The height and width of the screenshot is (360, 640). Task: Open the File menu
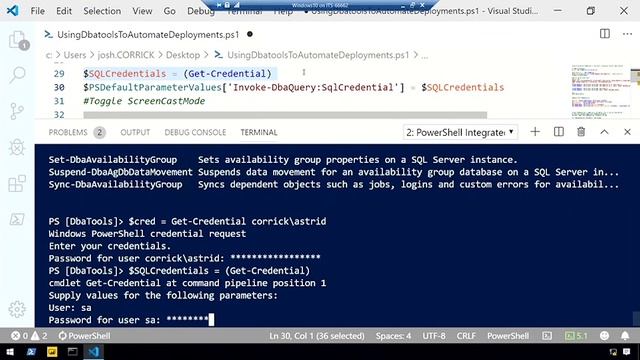[38, 11]
